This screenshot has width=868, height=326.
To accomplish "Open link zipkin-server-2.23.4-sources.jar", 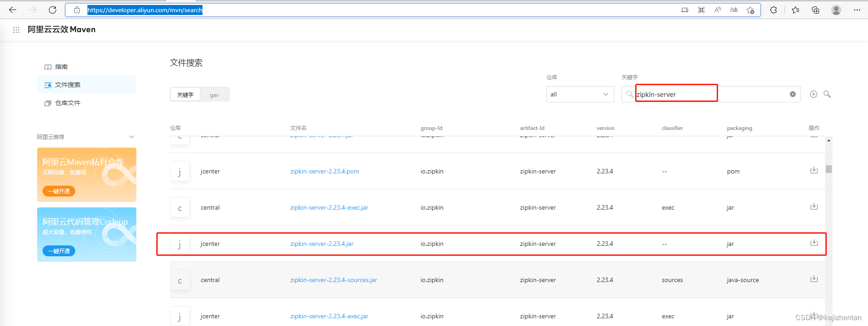I will (x=333, y=280).
